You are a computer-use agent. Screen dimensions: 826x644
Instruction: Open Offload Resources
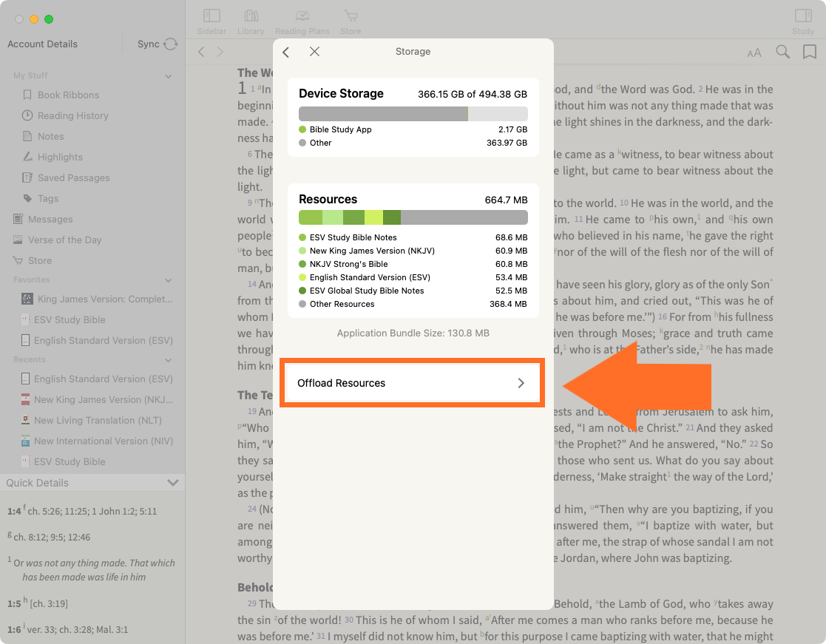tap(412, 383)
